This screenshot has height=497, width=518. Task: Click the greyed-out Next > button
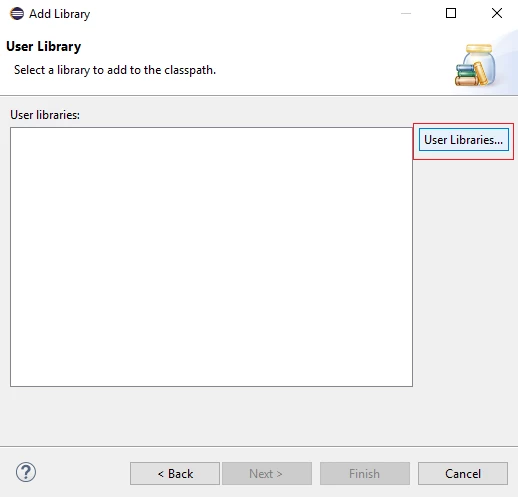(x=267, y=473)
